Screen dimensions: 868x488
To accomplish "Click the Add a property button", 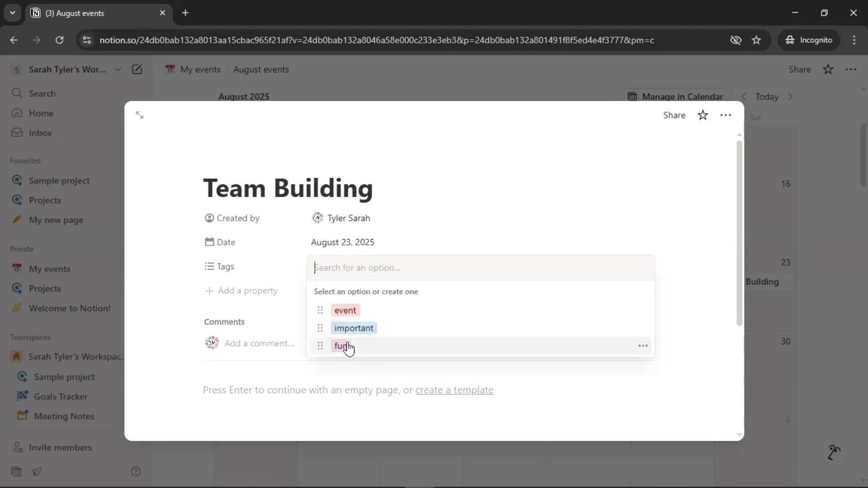I will [241, 291].
